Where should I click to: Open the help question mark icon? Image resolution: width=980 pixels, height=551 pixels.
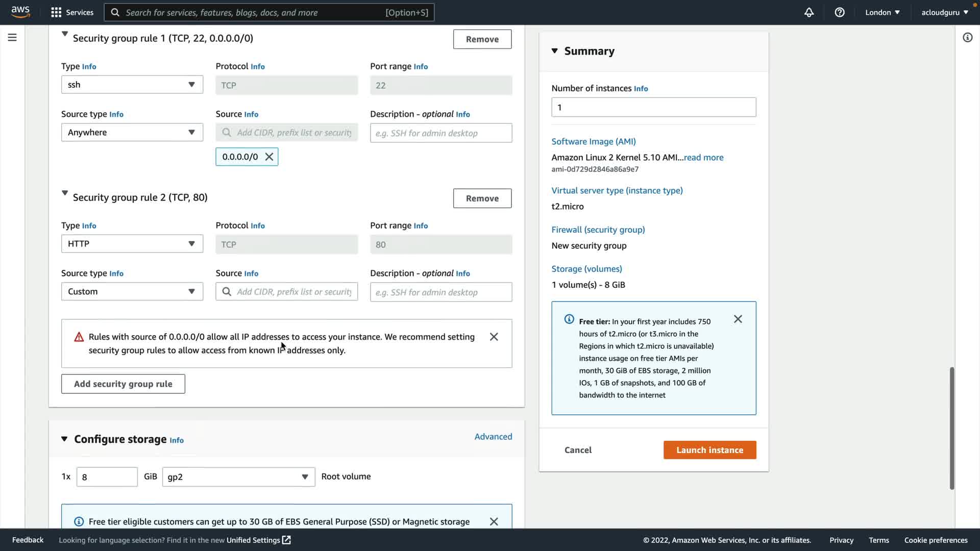(x=840, y=12)
